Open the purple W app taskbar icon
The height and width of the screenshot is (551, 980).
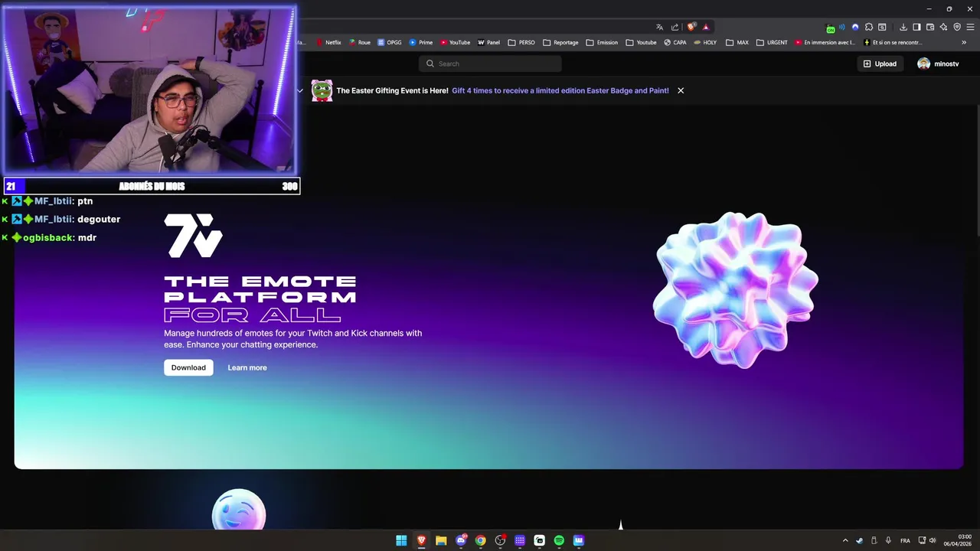tap(579, 540)
